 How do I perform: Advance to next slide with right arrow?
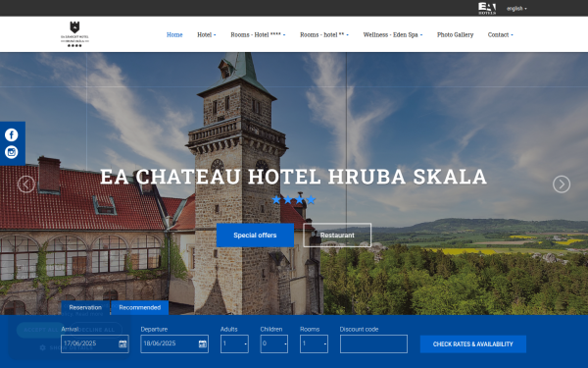click(562, 184)
